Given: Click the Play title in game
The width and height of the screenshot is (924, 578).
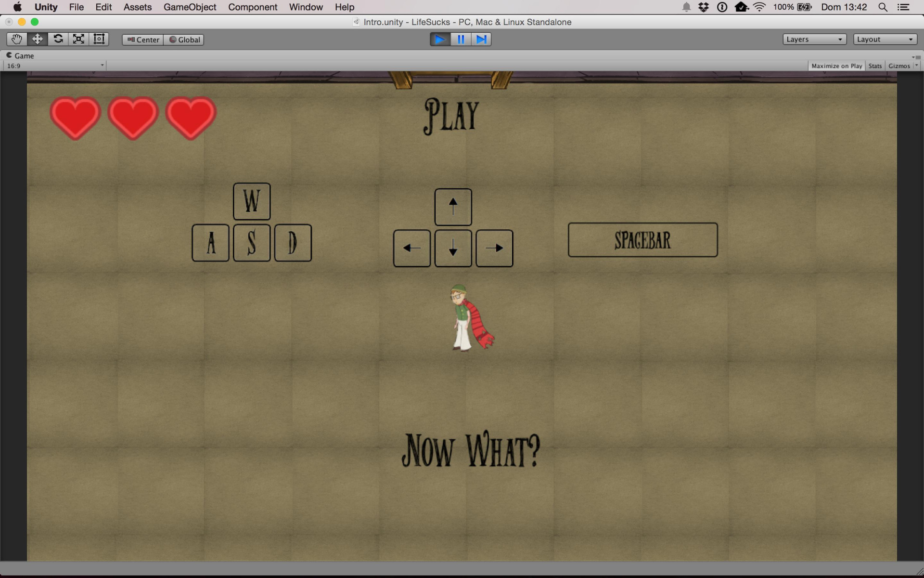Looking at the screenshot, I should coord(451,116).
